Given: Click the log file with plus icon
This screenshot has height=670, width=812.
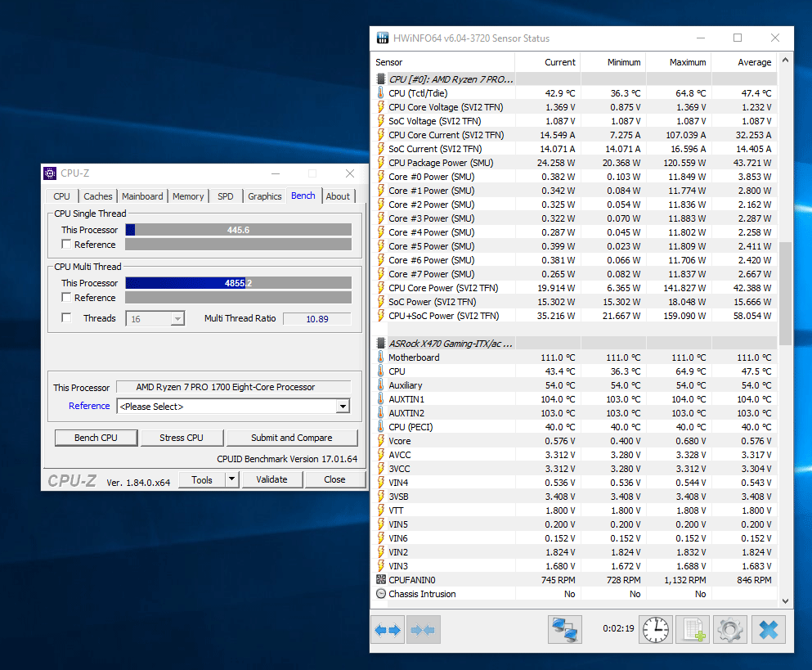Looking at the screenshot, I should (x=693, y=630).
